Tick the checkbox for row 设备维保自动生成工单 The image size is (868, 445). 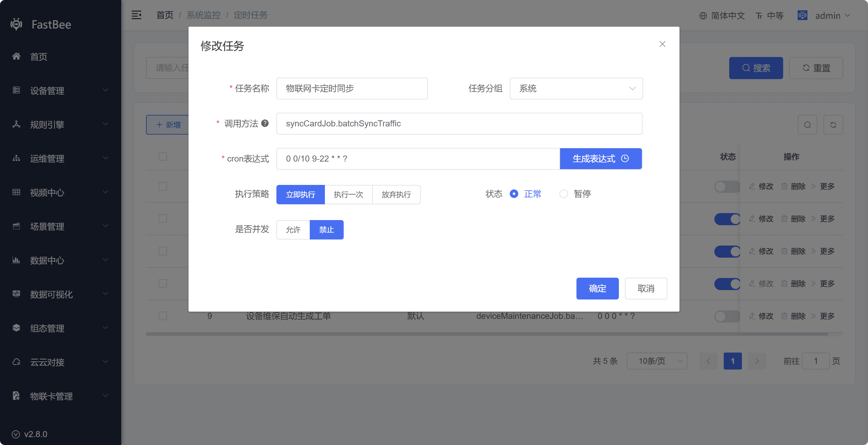click(x=163, y=316)
